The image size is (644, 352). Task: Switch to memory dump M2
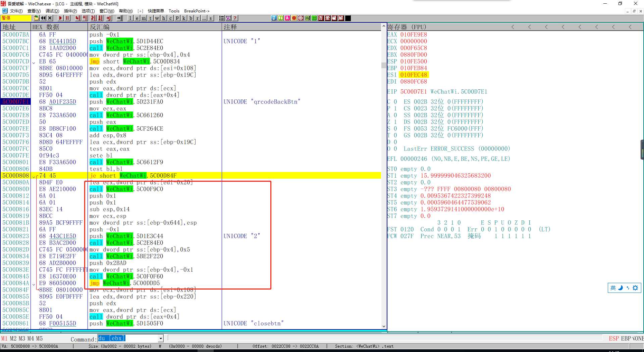13,339
